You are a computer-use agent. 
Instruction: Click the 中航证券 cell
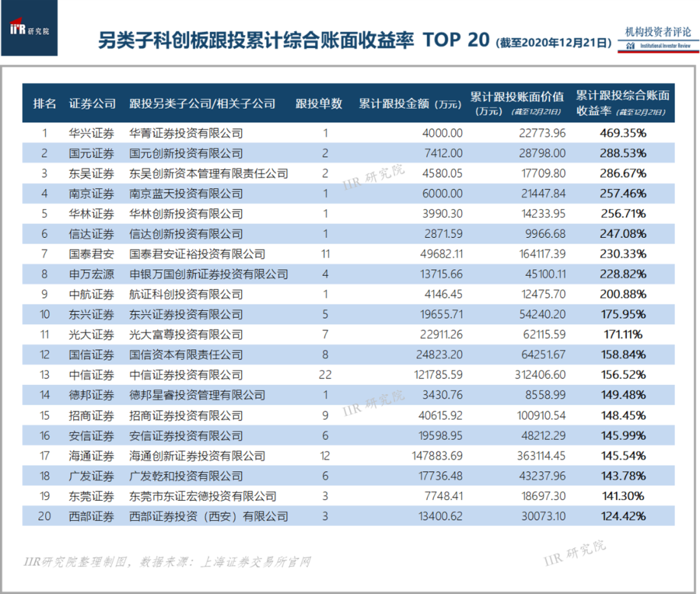pyautogui.click(x=91, y=294)
